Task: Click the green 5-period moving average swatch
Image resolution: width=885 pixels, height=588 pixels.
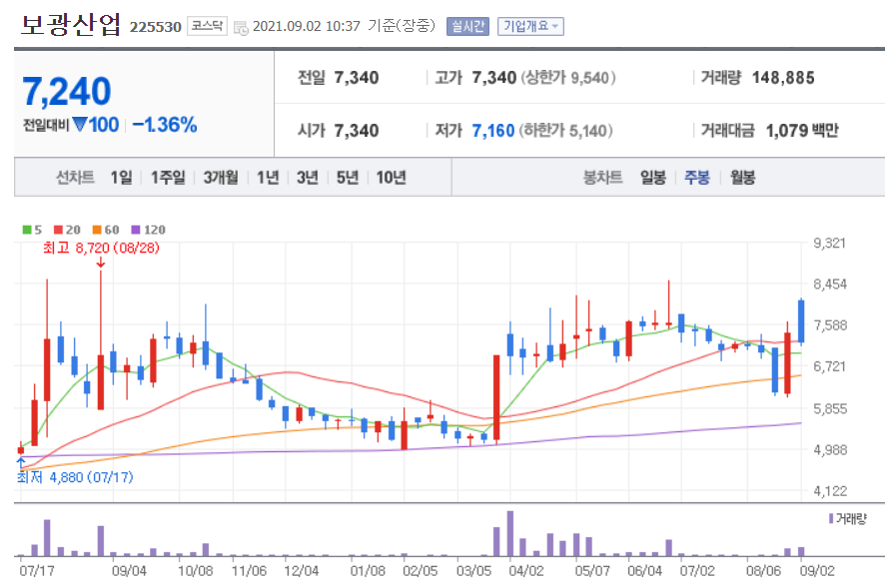Action: click(x=27, y=230)
